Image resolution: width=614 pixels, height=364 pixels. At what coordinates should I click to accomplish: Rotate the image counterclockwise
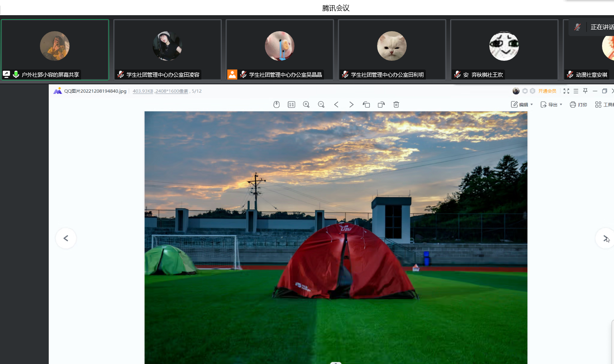point(366,105)
